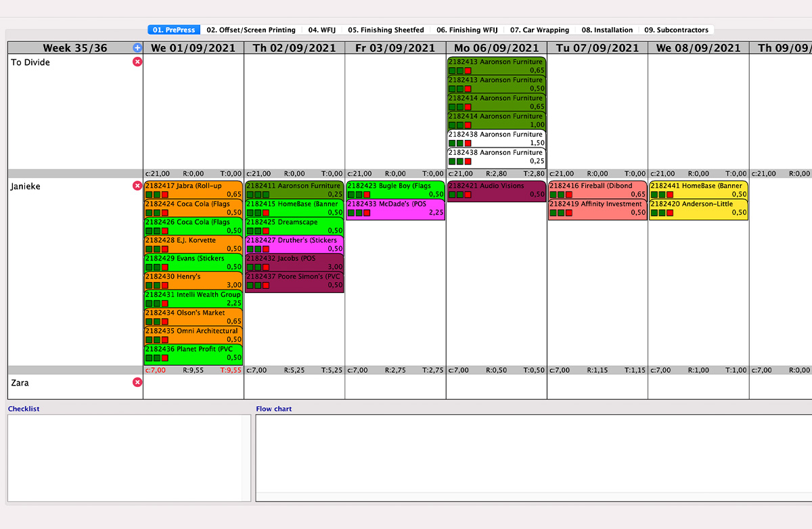Remove the Janieke row with its red X
812x529 pixels.
(x=137, y=185)
